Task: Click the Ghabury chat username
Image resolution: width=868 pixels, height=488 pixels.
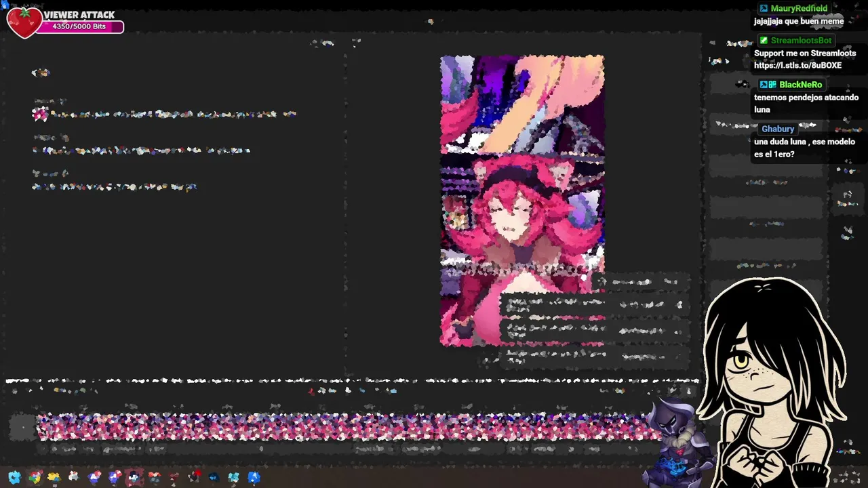Action: (x=778, y=129)
